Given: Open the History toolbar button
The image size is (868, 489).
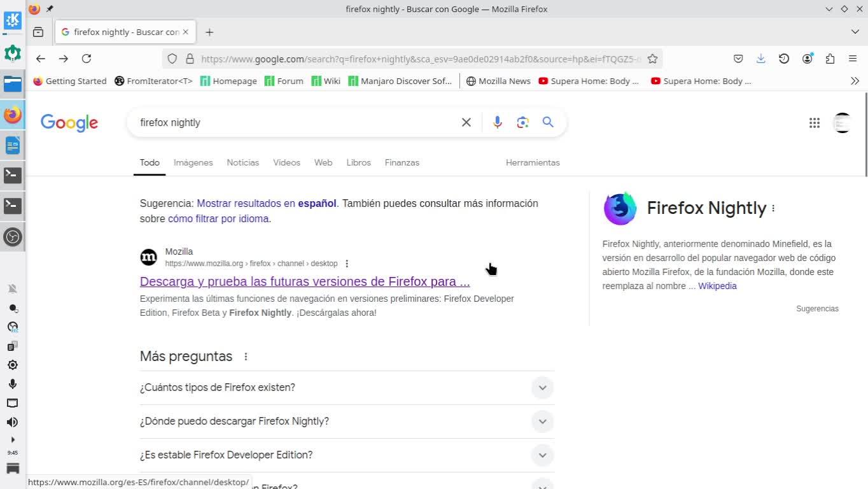Looking at the screenshot, I should pos(784,59).
